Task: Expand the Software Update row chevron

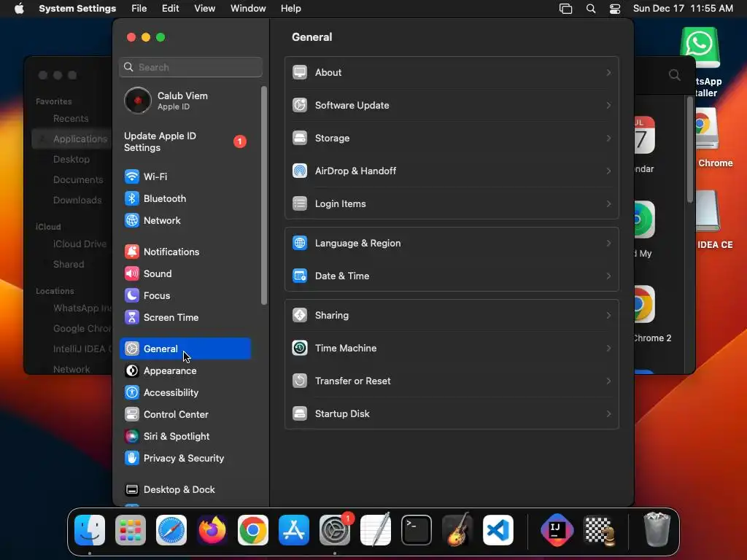Action: [x=608, y=105]
